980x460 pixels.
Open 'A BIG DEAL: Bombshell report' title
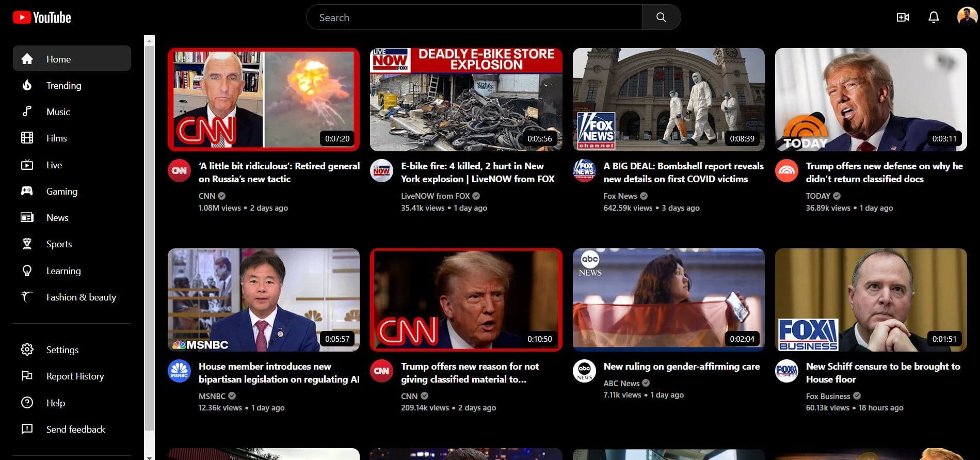point(683,172)
